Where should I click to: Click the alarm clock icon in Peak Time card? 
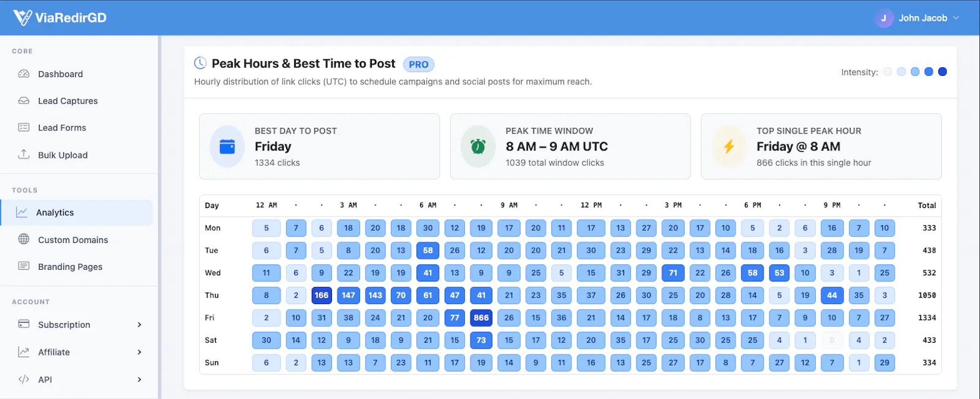point(478,146)
